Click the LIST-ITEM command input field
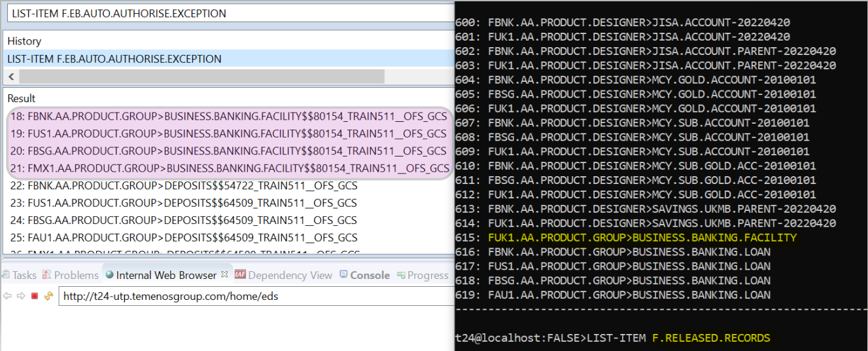This screenshot has height=351, width=868. click(229, 13)
